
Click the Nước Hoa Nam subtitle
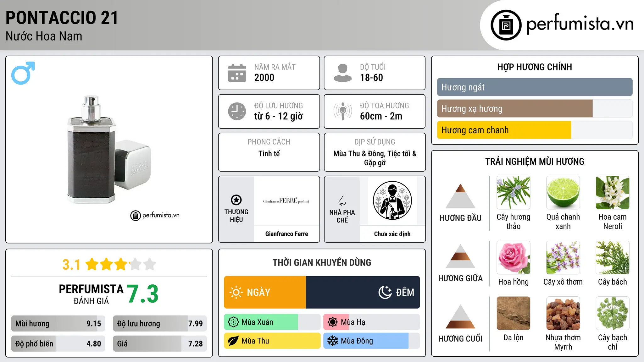[44, 36]
